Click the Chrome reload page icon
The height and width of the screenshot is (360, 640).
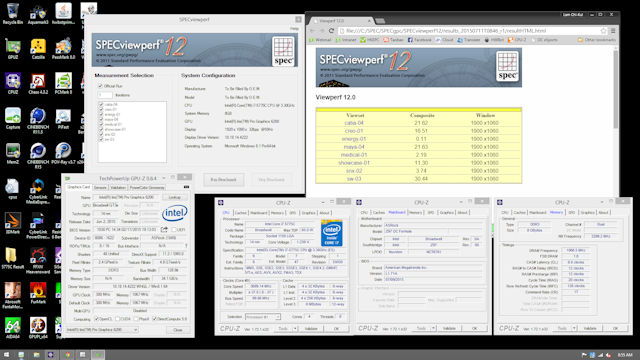(x=331, y=31)
